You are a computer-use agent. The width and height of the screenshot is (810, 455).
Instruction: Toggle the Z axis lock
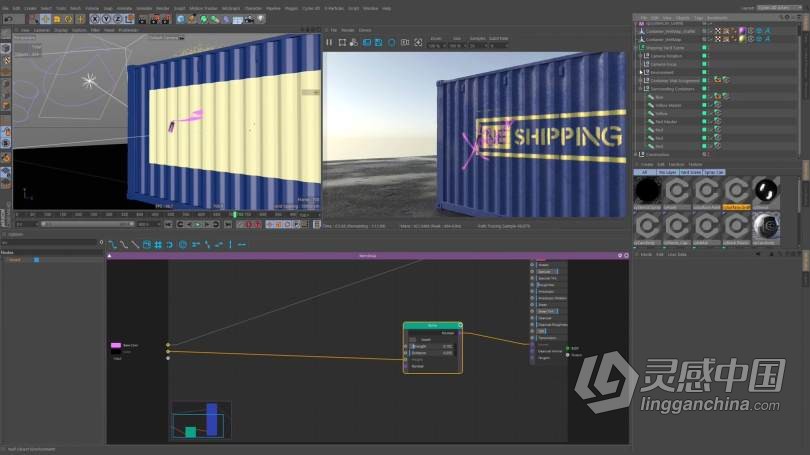tap(117, 19)
